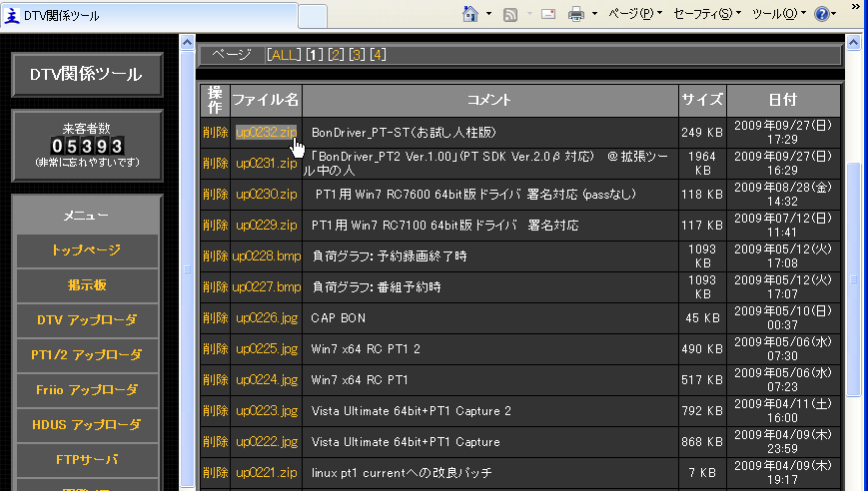Click 削除 for up0230.zip

216,195
